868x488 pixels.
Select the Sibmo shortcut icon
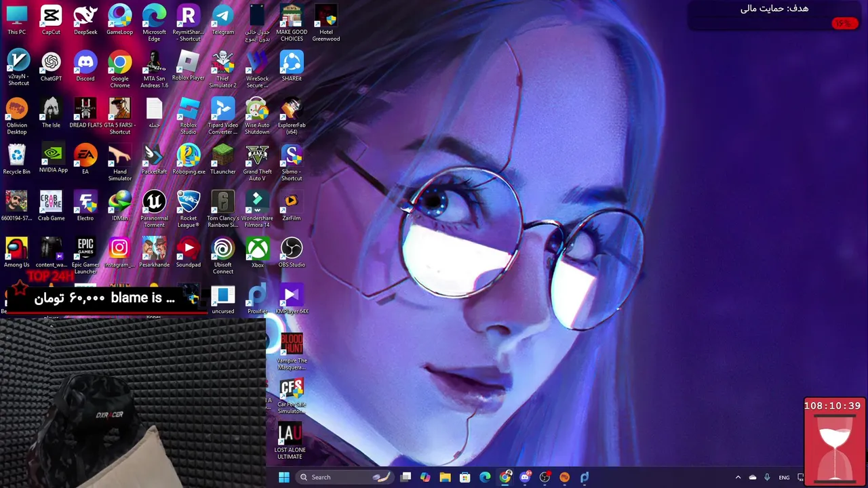(292, 163)
